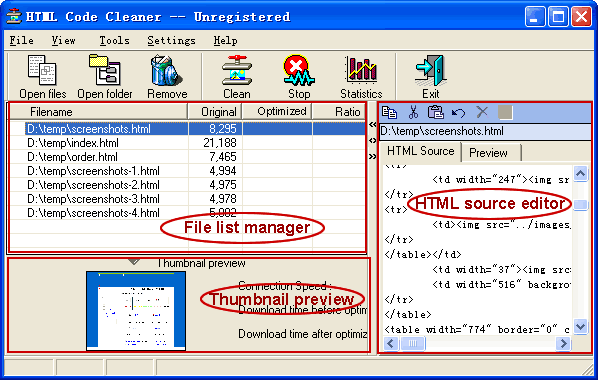Switch to the Preview tab
The height and width of the screenshot is (380, 598).
[489, 153]
